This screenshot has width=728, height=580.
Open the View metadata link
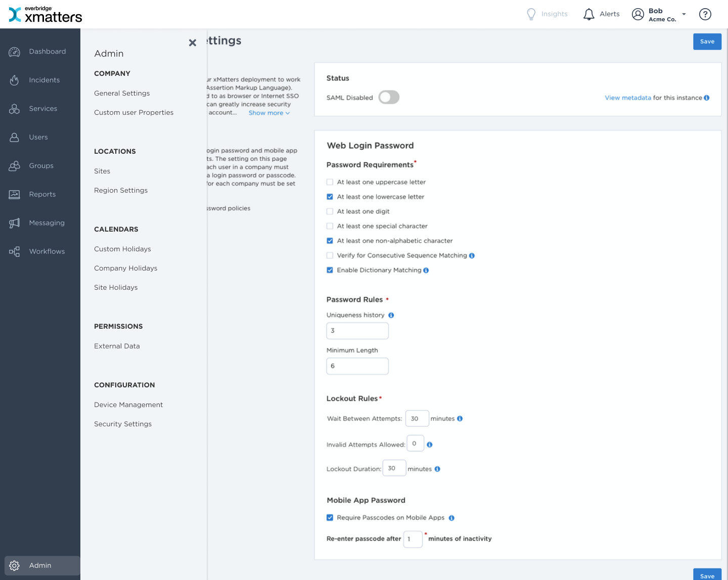coord(627,98)
